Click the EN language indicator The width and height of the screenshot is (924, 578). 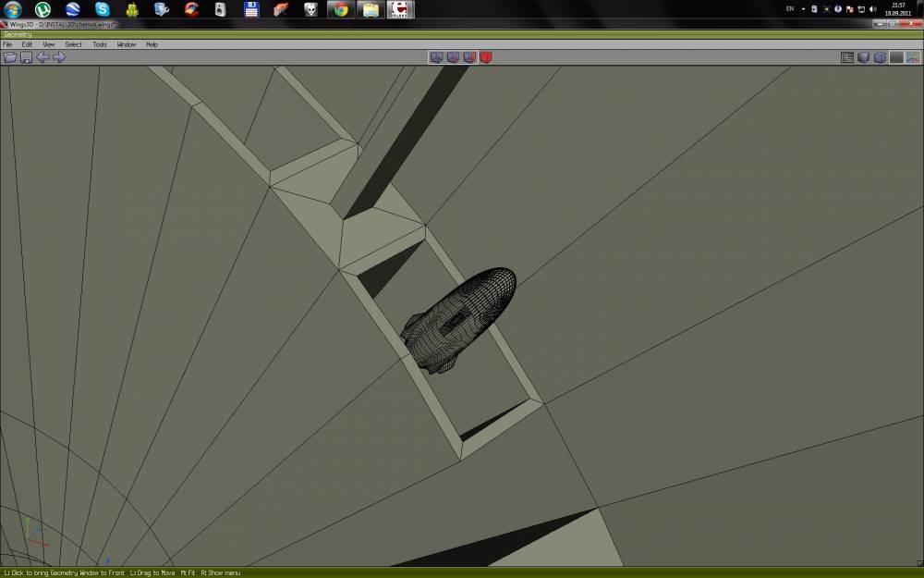coord(790,9)
